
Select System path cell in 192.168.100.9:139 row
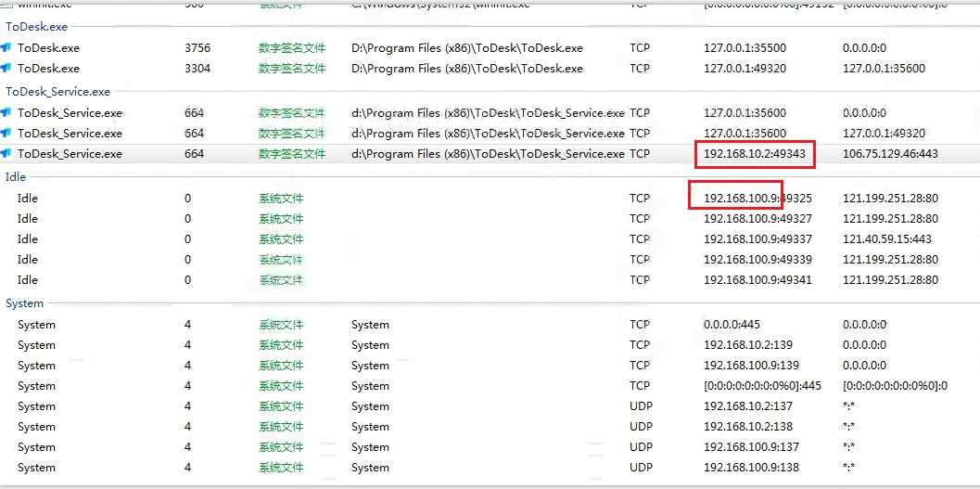370,366
